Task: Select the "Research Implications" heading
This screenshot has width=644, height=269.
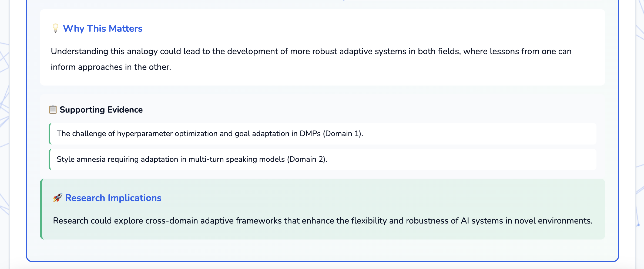Action: [x=113, y=198]
